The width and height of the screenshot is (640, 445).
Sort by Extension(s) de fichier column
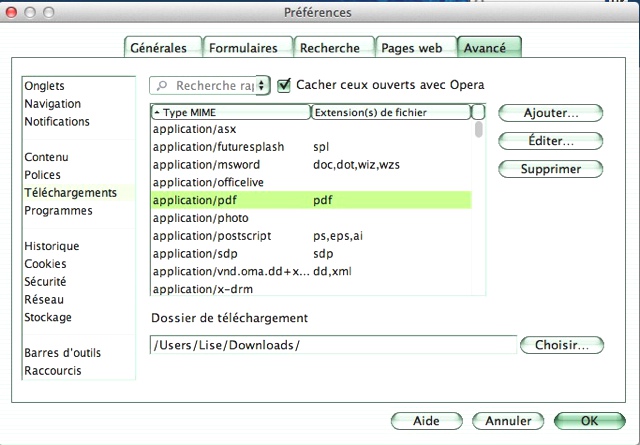point(391,112)
